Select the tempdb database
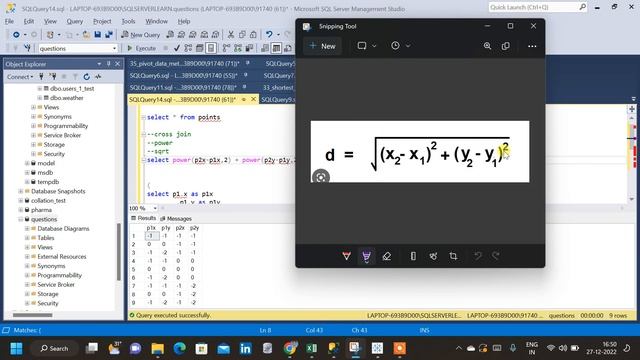This screenshot has width=640, height=360. click(48, 182)
